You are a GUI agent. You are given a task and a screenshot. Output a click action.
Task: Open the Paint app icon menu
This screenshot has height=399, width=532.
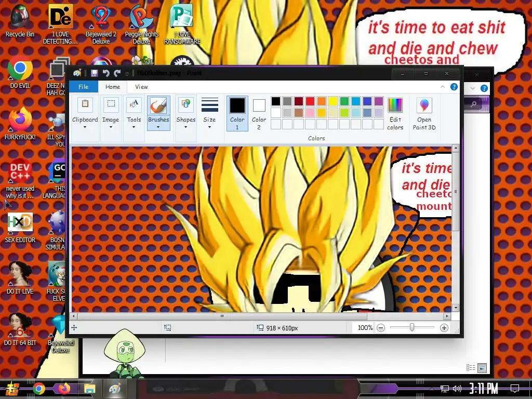(77, 73)
